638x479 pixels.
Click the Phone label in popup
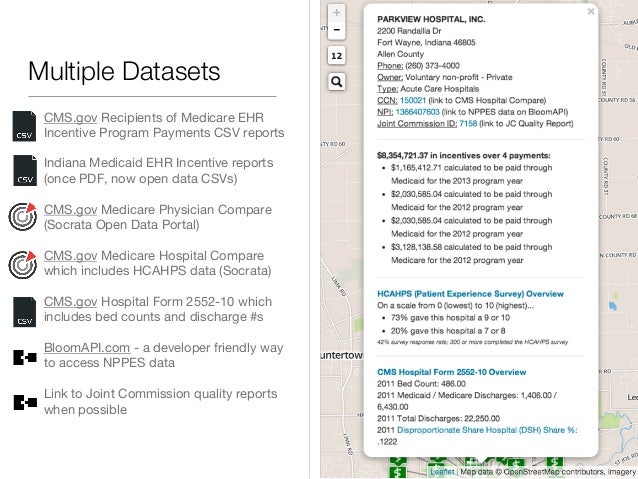[390, 66]
